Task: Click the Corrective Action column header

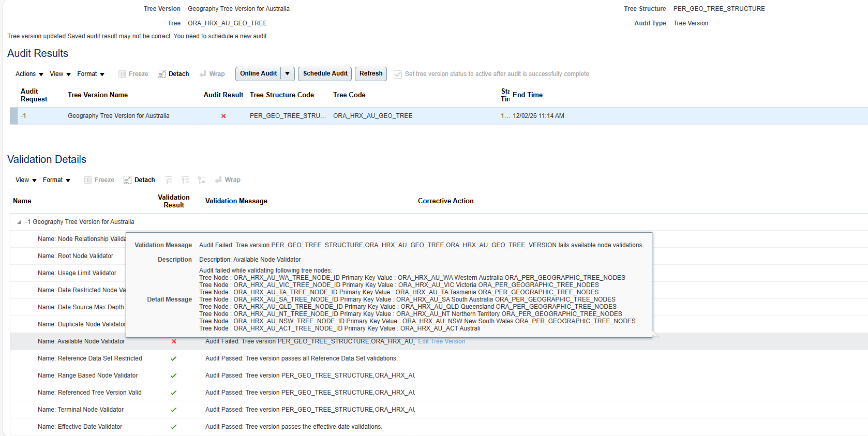Action: point(446,201)
